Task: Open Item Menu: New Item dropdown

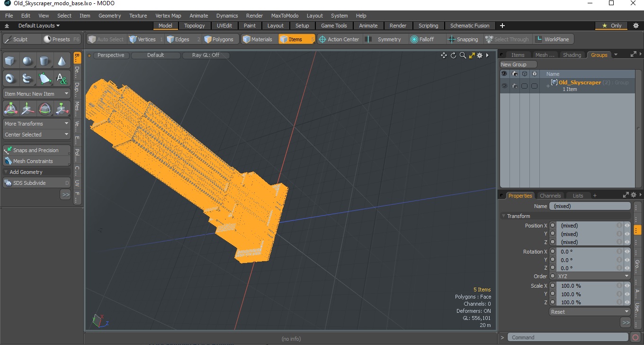Action: [x=36, y=94]
